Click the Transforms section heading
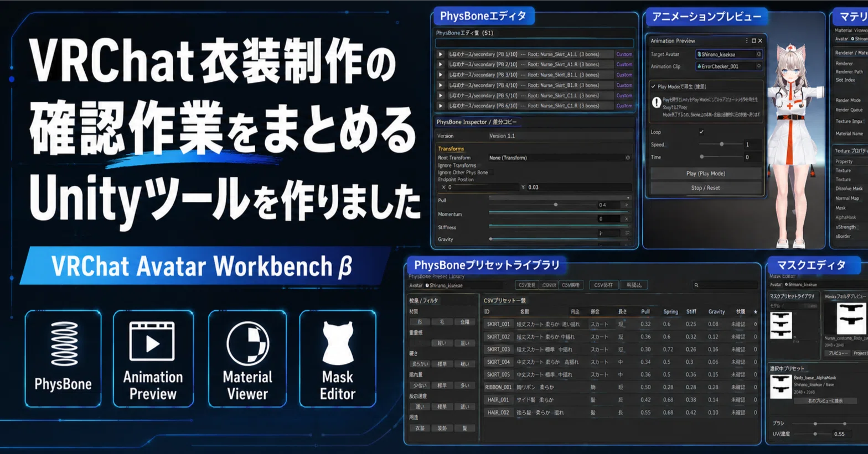868x454 pixels. coord(451,149)
